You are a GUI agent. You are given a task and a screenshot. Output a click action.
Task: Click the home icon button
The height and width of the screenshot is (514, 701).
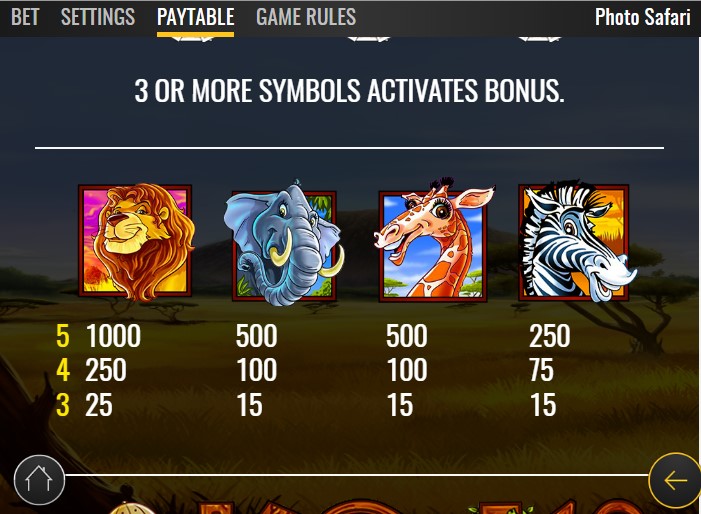point(39,480)
